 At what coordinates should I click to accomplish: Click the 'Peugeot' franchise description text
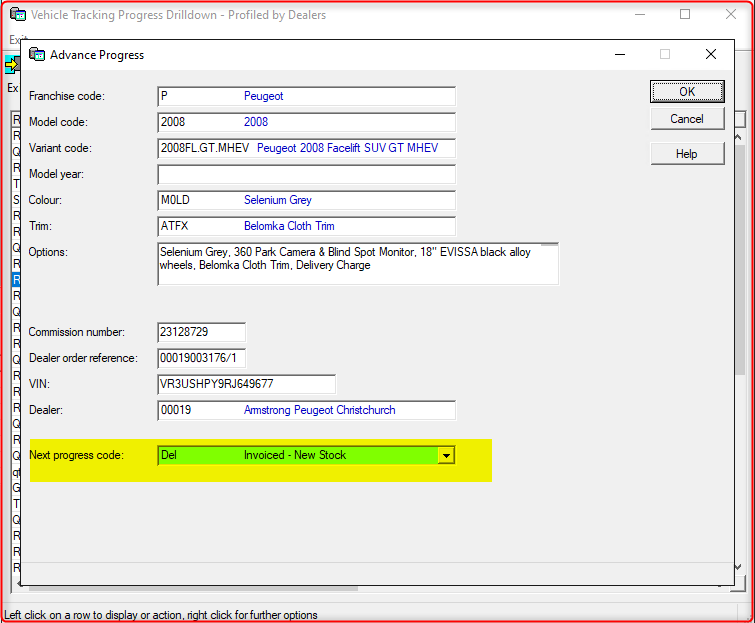[x=263, y=96]
